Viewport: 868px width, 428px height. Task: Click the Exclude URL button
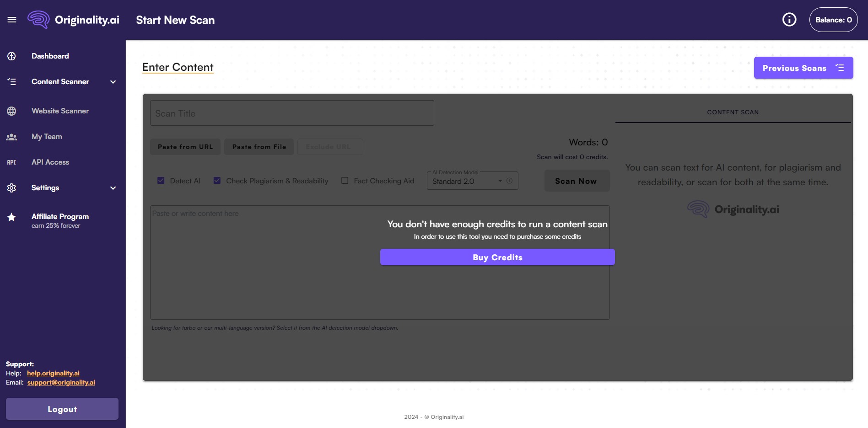pyautogui.click(x=330, y=147)
